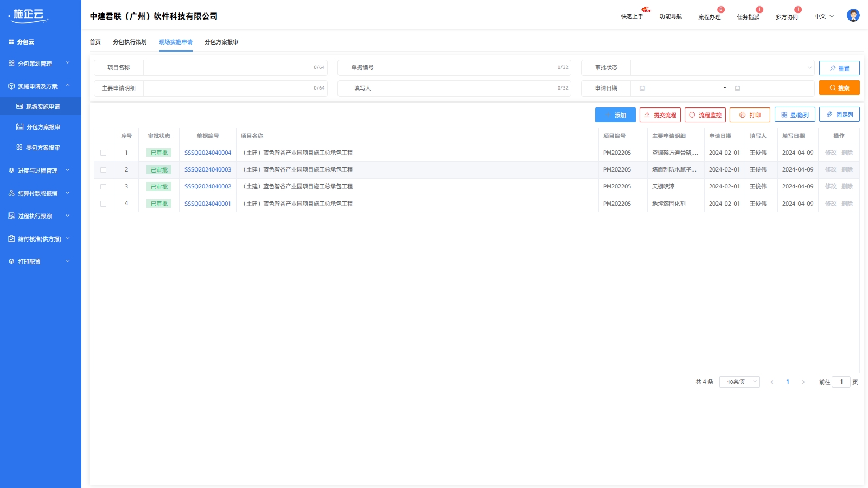The height and width of the screenshot is (488, 868).
Task: Switch to the 分包执行策划 tab
Action: (130, 42)
